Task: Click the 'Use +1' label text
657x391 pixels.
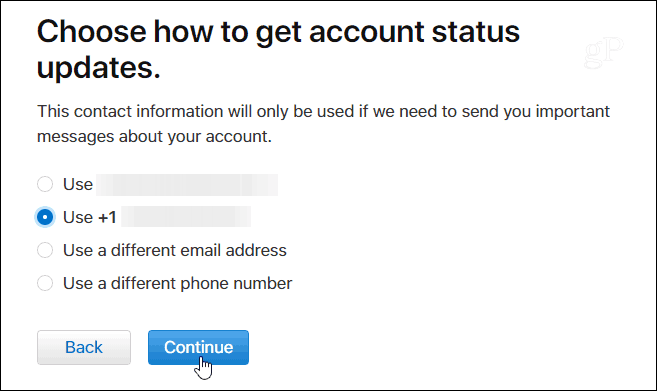Action: [x=90, y=217]
